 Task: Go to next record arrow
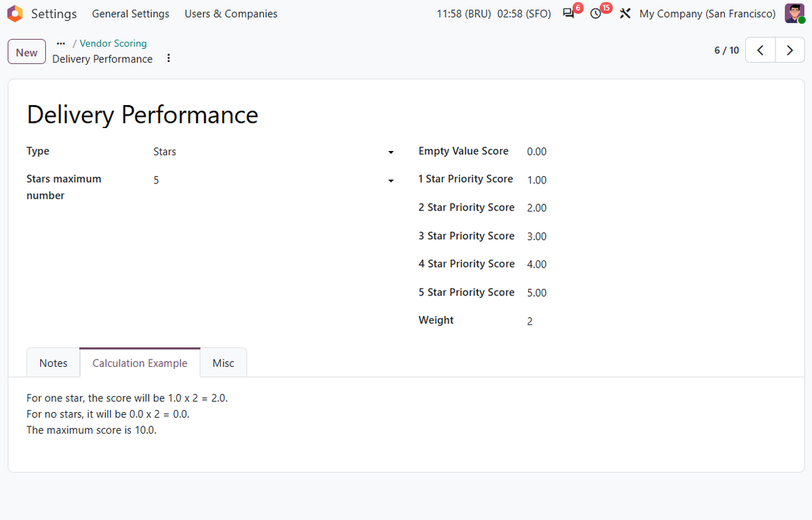790,50
